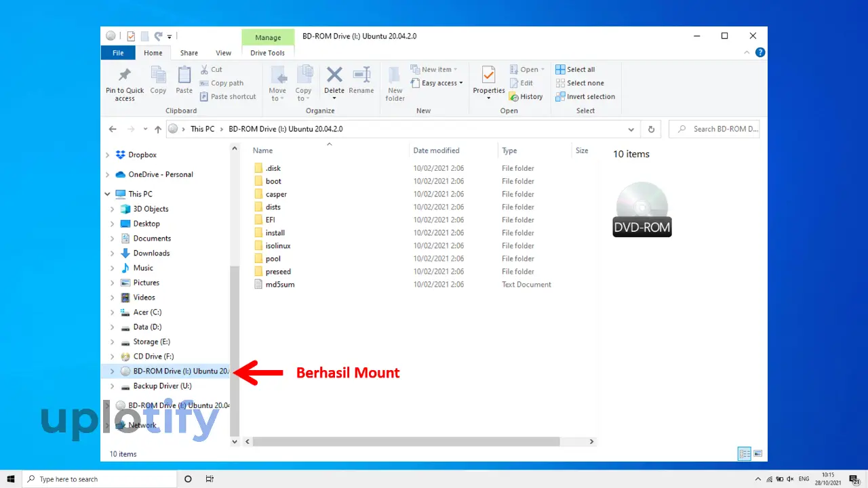Open the Easy access dropdown
The height and width of the screenshot is (488, 868).
pyautogui.click(x=437, y=83)
